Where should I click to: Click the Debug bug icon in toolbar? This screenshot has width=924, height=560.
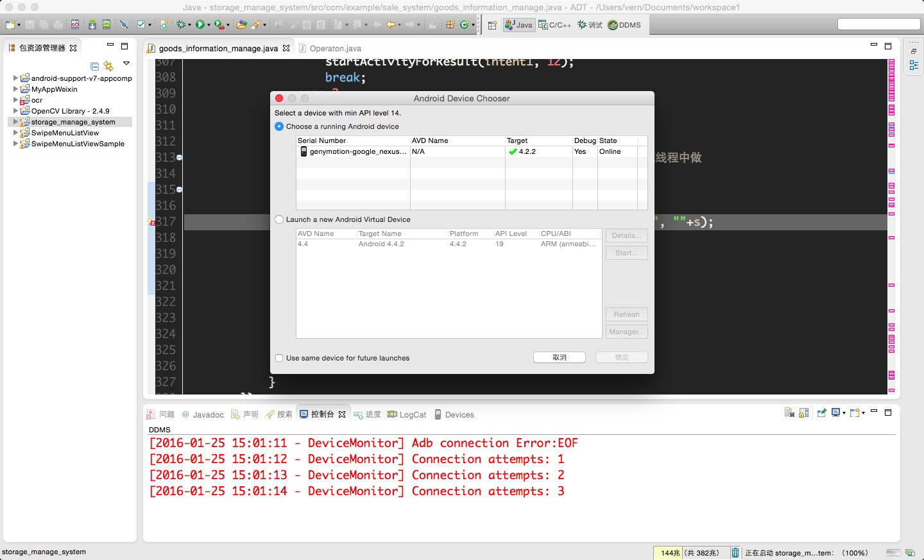pyautogui.click(x=181, y=24)
